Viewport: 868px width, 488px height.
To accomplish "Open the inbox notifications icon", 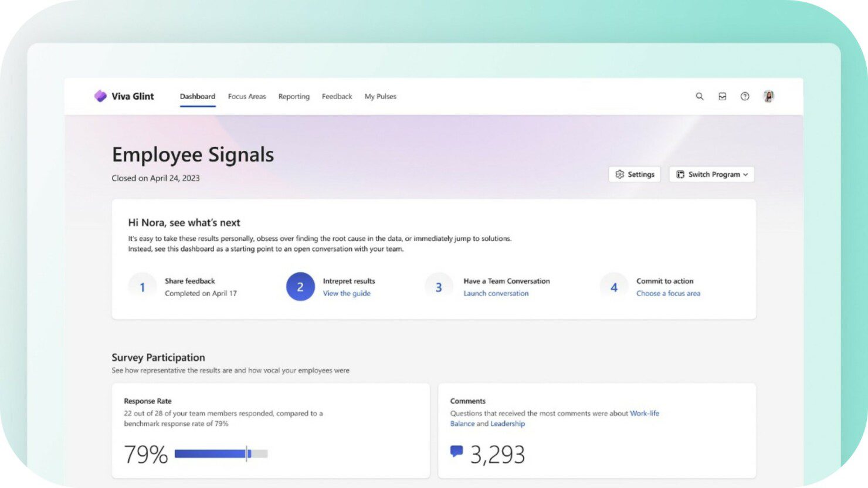I will (722, 96).
